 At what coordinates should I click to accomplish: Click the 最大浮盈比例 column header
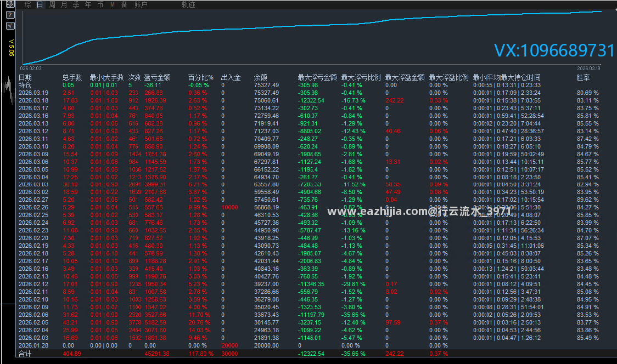pos(449,77)
